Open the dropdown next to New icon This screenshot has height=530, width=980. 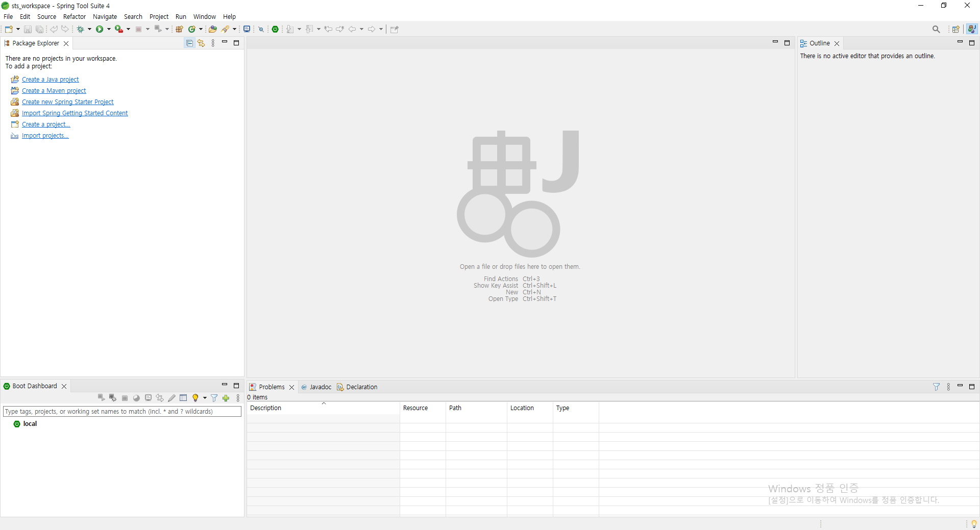(x=18, y=29)
